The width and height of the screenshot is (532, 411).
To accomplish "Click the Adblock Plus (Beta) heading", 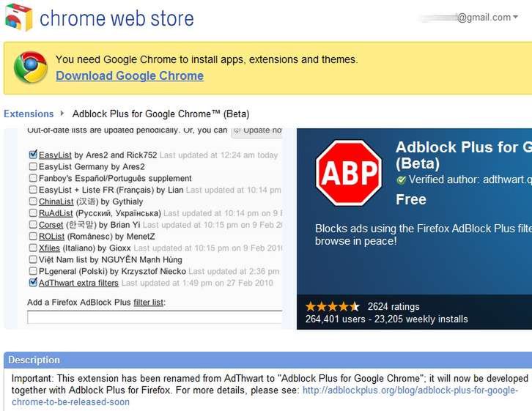I will (x=463, y=155).
